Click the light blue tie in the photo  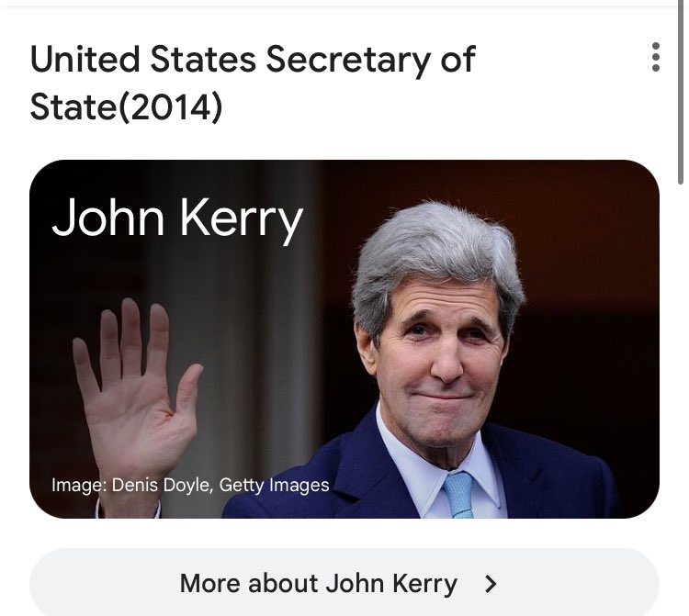click(459, 495)
